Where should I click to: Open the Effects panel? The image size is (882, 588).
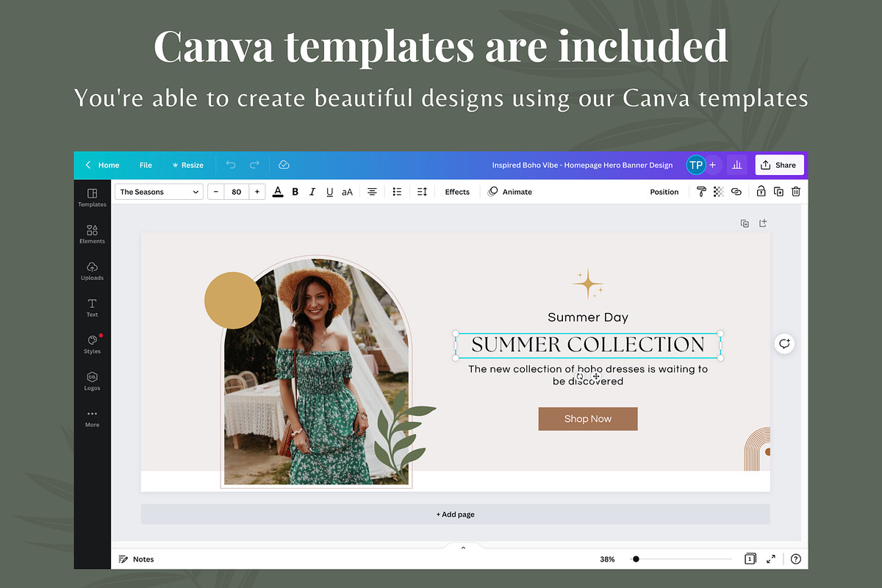click(457, 192)
